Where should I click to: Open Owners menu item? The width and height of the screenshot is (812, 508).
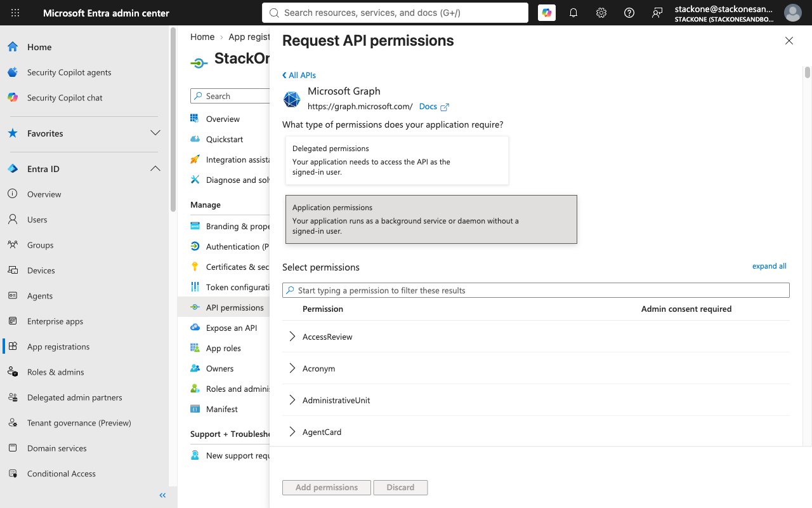219,368
